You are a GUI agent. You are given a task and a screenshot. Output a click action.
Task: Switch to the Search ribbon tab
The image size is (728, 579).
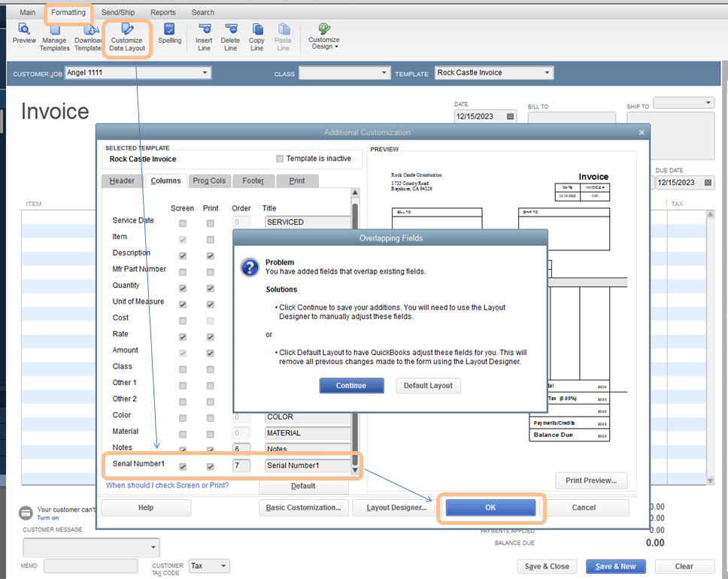(x=203, y=12)
